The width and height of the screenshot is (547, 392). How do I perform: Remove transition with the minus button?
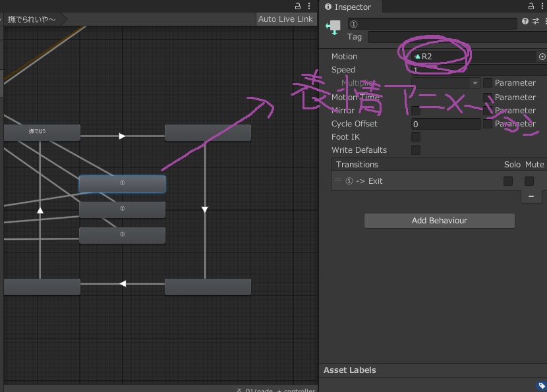[x=531, y=196]
